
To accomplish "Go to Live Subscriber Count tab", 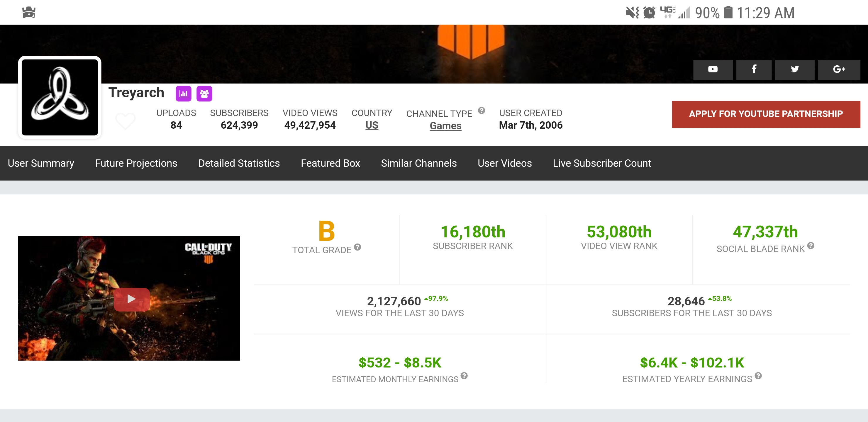I will pyautogui.click(x=602, y=163).
